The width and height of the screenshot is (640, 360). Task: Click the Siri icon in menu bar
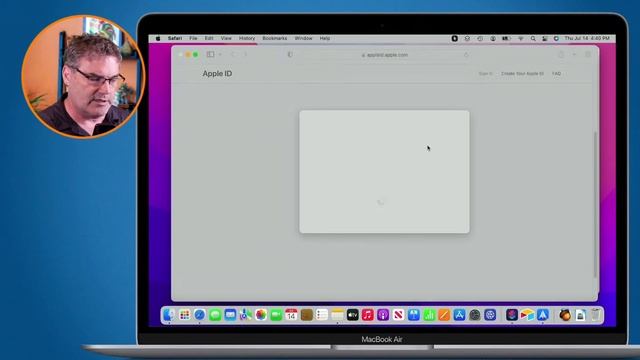[556, 38]
